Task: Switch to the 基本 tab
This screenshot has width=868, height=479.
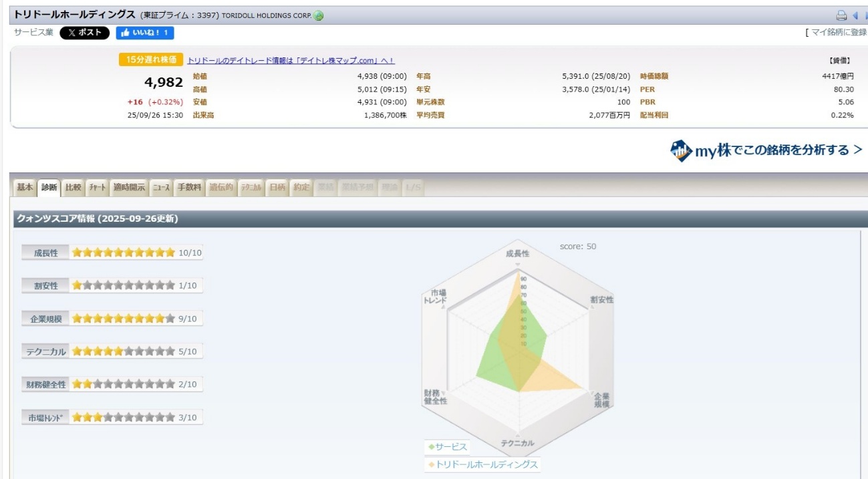Action: [25, 188]
